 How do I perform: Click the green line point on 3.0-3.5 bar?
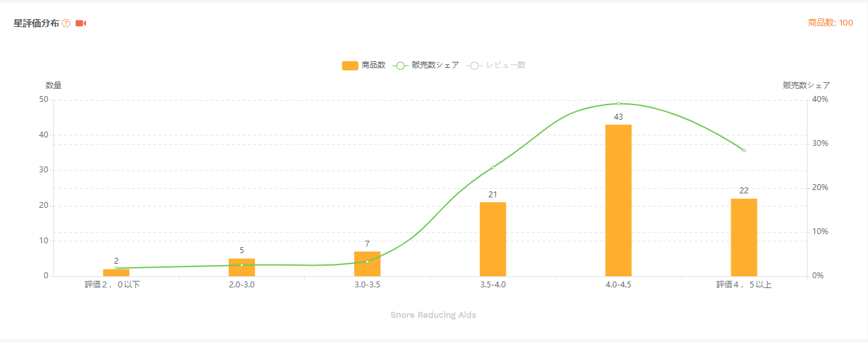coord(367,261)
